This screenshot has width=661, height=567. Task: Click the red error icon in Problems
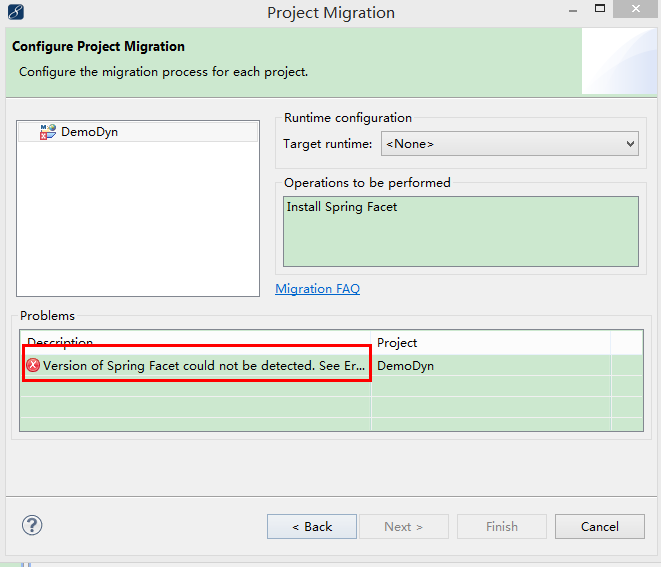tap(33, 365)
